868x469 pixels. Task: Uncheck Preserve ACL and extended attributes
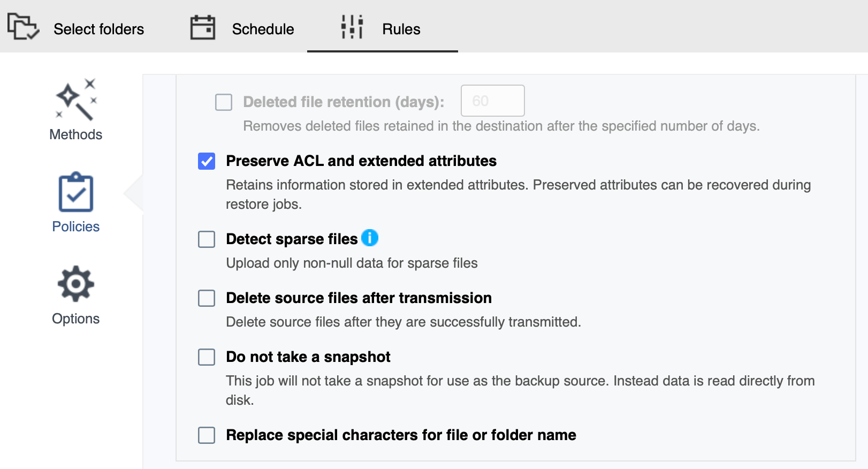tap(207, 161)
